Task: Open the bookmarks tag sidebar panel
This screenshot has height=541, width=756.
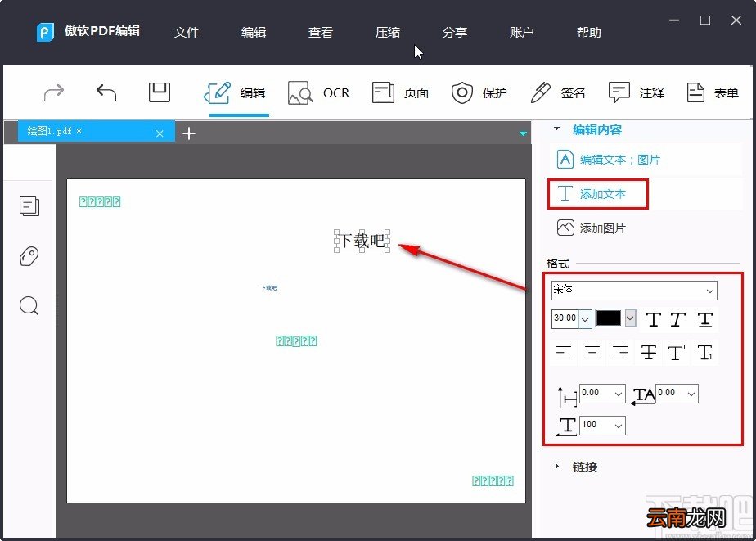Action: pos(29,256)
